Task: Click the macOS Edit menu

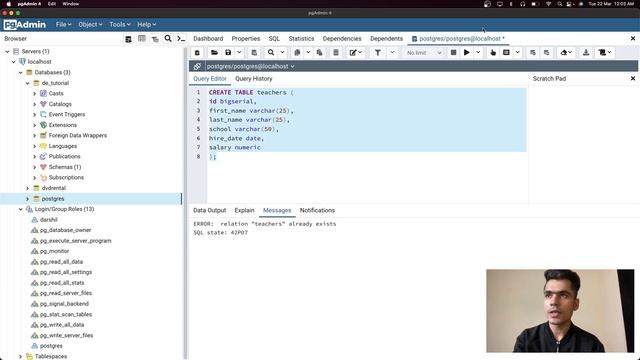Action: [52, 4]
